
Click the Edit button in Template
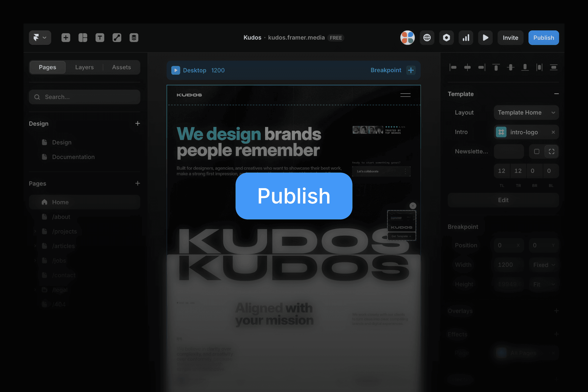click(503, 200)
